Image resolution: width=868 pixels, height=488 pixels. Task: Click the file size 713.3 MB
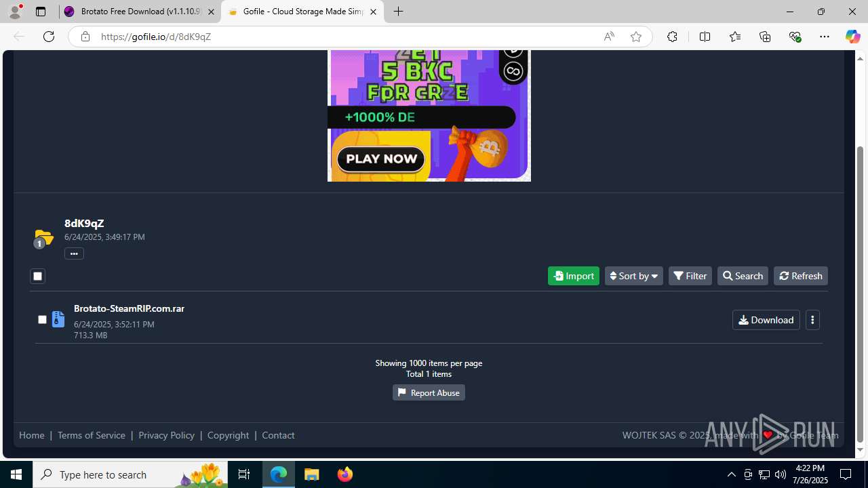90,335
